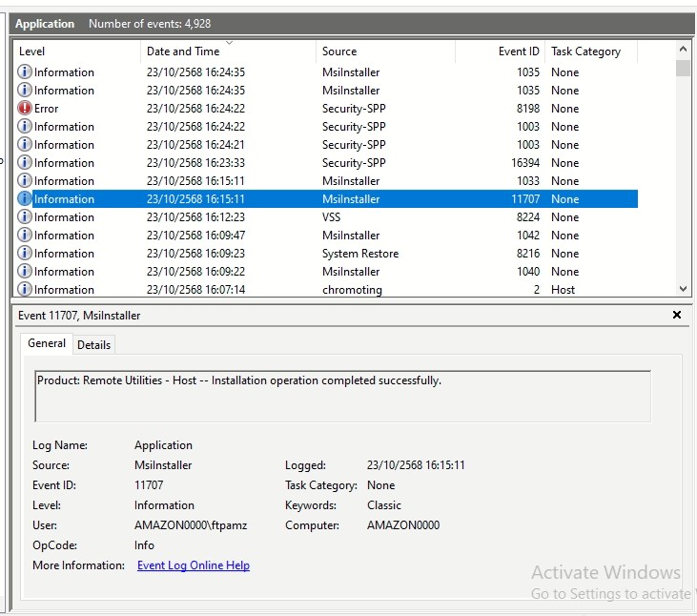Click the Event ID value 11707 in details
Viewport: 697px width, 616px height.
(x=149, y=485)
